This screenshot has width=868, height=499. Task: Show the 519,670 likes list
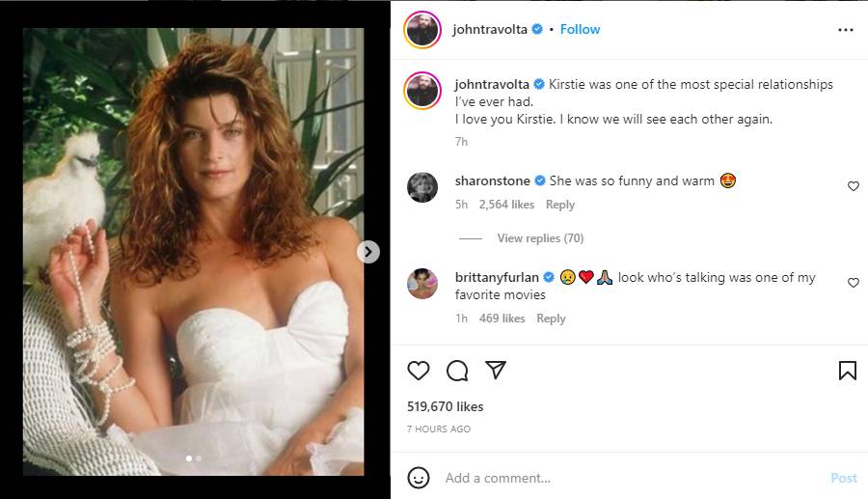pos(446,406)
